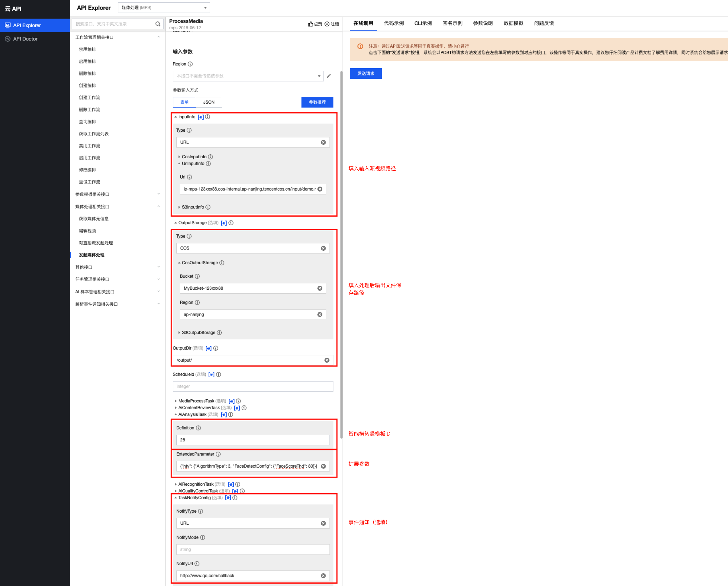
Task: Click the 参数推荐 button
Action: tap(317, 102)
